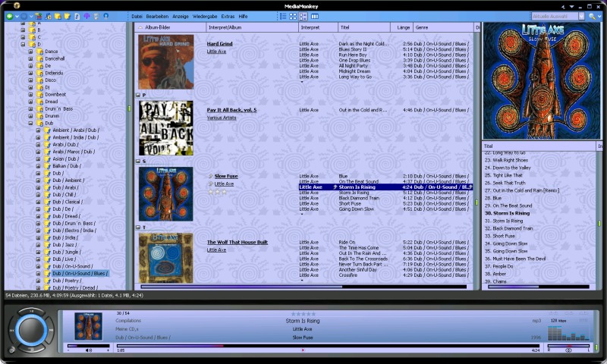Select track Black Diamond Train in Slow Fuse

click(359, 198)
